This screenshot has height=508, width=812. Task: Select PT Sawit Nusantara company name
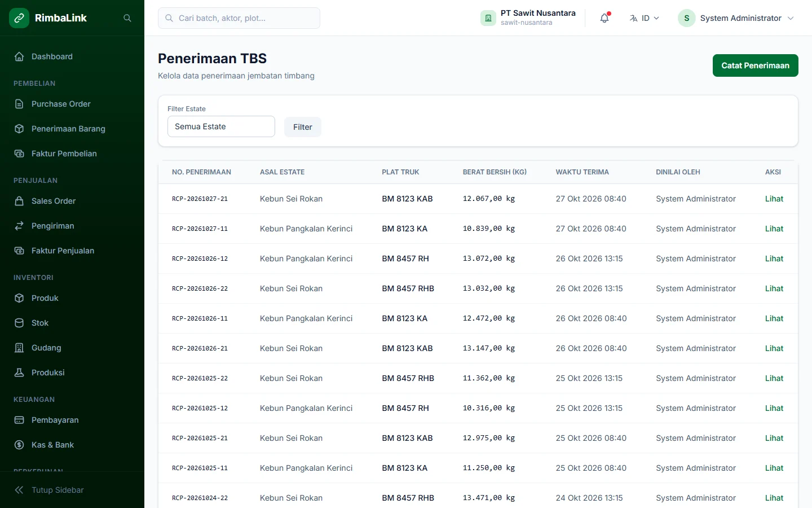[538, 13]
